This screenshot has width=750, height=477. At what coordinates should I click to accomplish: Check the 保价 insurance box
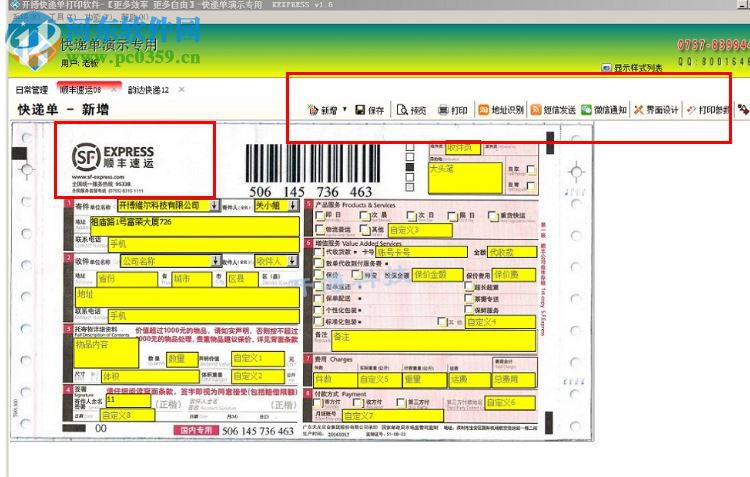point(319,275)
